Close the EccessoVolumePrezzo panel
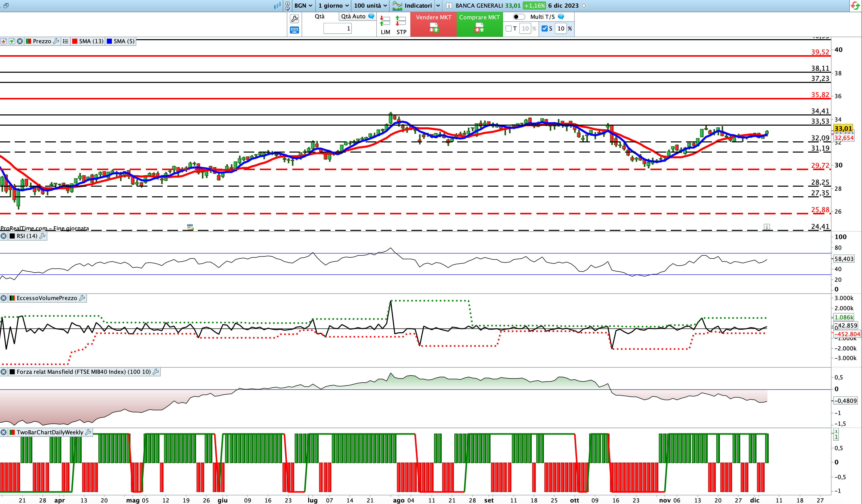This screenshot has height=504, width=862. click(x=3, y=298)
